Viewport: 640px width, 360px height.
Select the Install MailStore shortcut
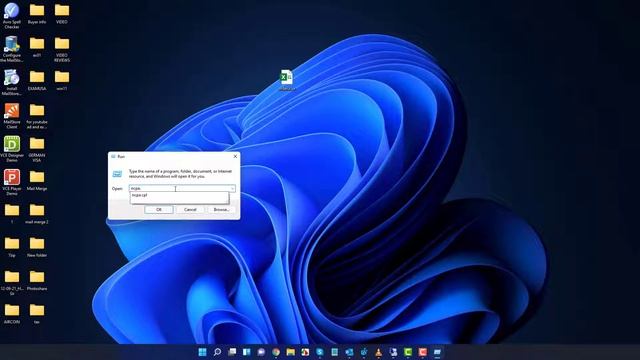12,82
